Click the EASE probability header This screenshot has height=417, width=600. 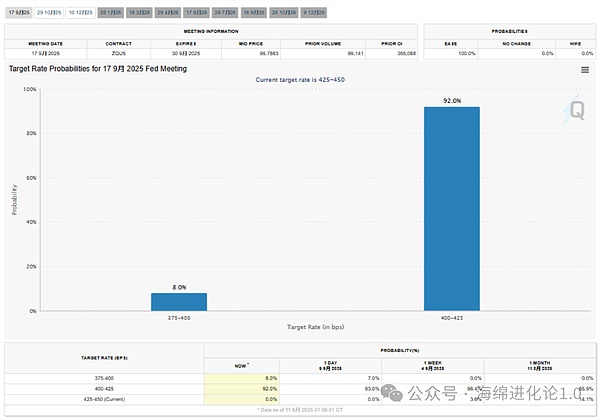click(x=451, y=44)
